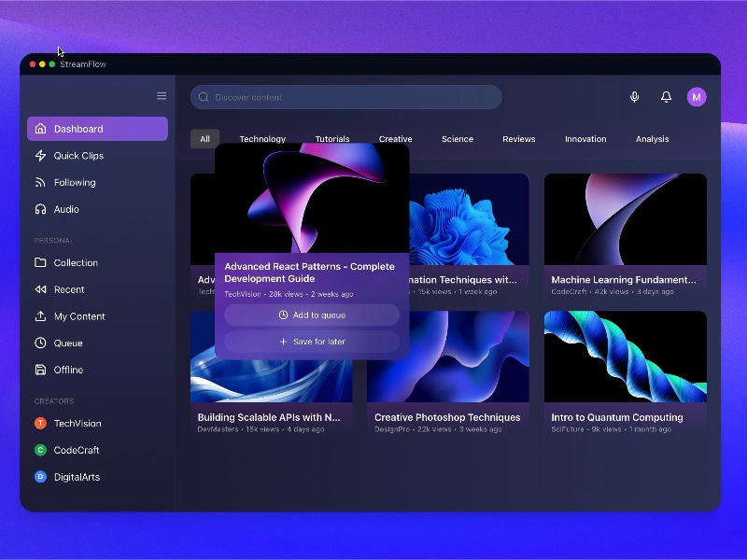View Recent items
The image size is (747, 560).
click(70, 289)
